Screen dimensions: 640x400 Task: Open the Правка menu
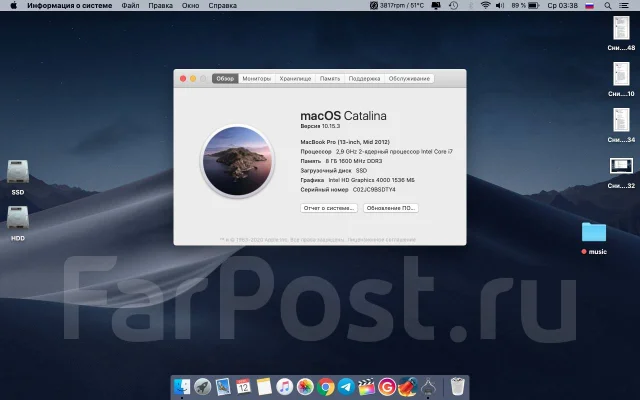160,6
